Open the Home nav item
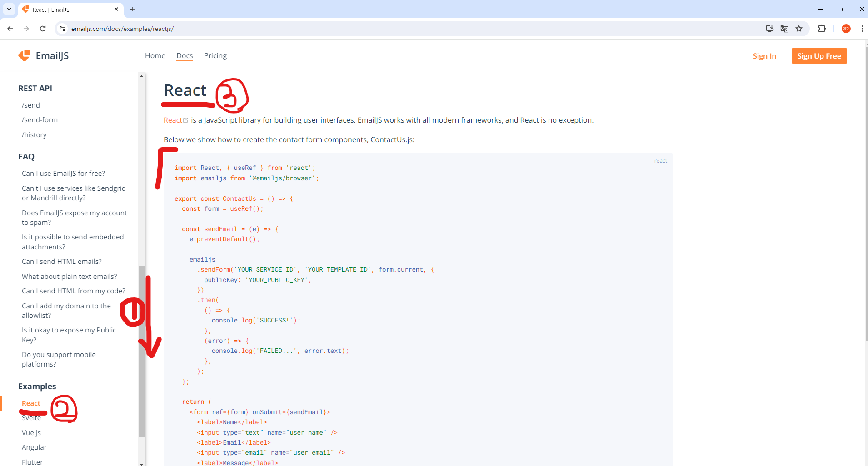 tap(155, 55)
